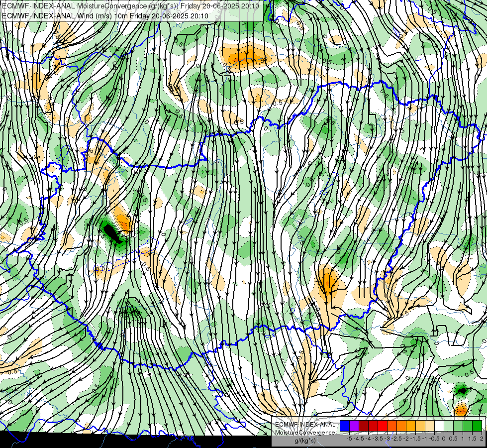Click the blue swatch in the legend
487x448 pixels.
pos(345,426)
